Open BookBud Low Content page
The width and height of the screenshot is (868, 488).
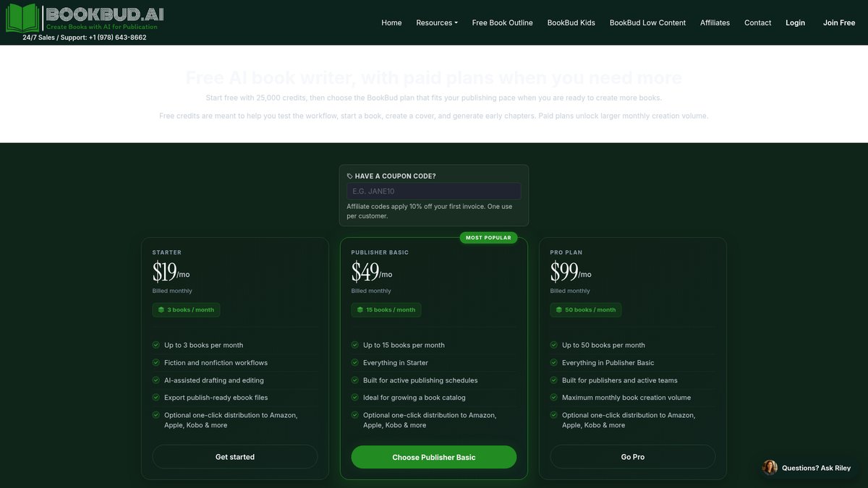tap(647, 22)
